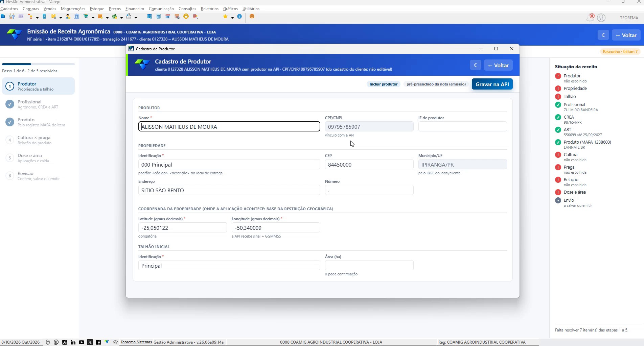This screenshot has width=644, height=346.
Task: Expand the cash register dropdown arrow
Action: pyautogui.click(x=136, y=18)
